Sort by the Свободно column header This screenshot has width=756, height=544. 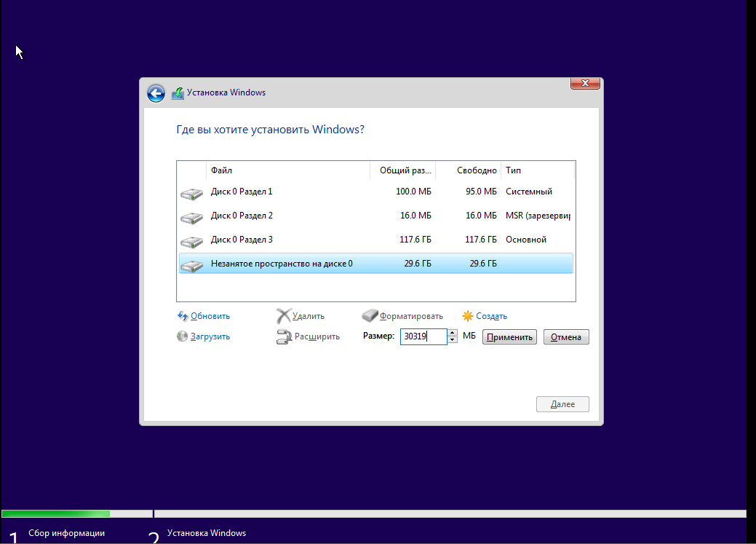click(x=468, y=170)
